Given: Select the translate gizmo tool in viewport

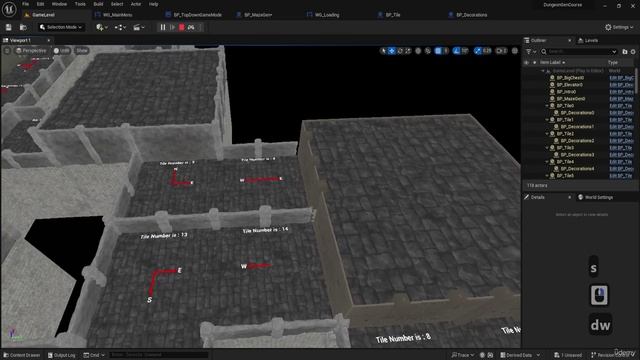Looking at the screenshot, I should point(391,51).
